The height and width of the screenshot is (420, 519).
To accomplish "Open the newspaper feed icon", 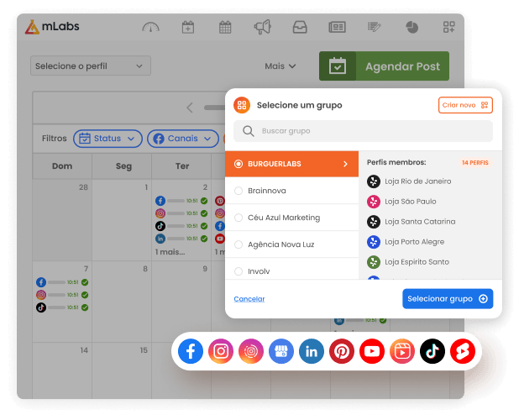I will [x=337, y=27].
